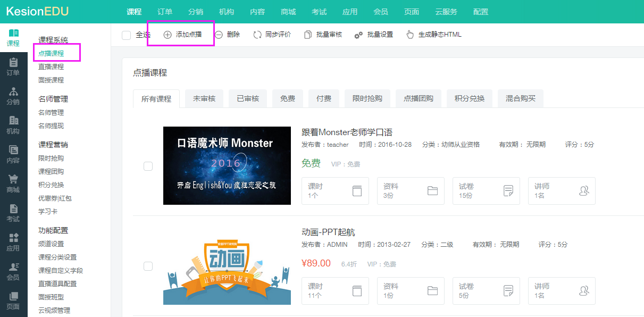Viewport: 644px width, 317px height.
Task: Open the 商城 shopping cart icon
Action: coord(13,183)
